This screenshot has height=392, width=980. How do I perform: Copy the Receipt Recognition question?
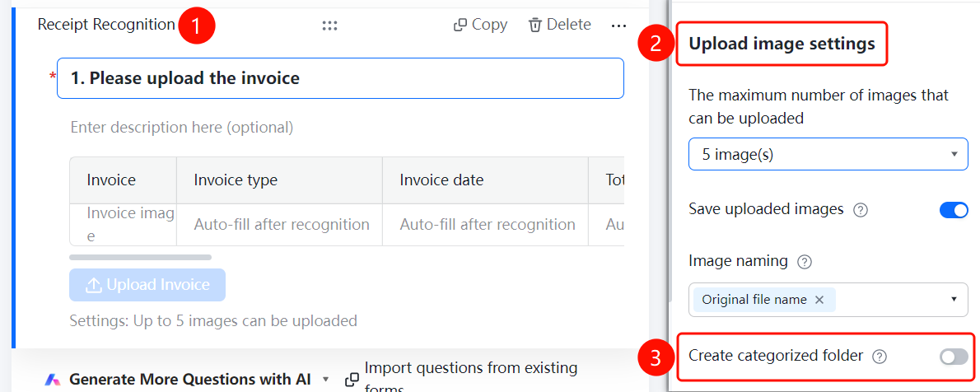(480, 25)
